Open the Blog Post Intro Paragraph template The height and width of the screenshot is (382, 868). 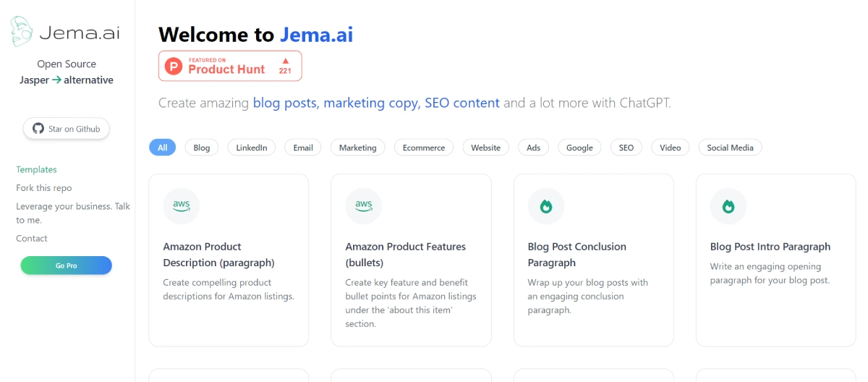click(x=770, y=247)
